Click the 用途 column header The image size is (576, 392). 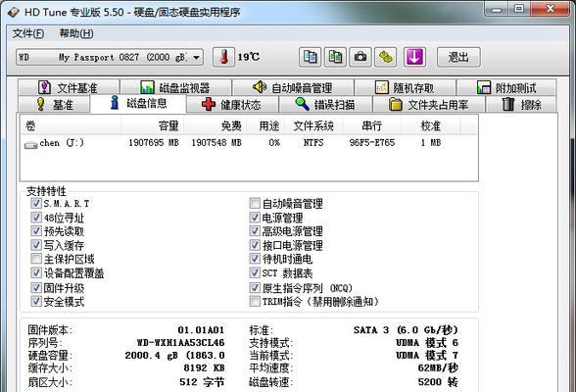click(266, 126)
